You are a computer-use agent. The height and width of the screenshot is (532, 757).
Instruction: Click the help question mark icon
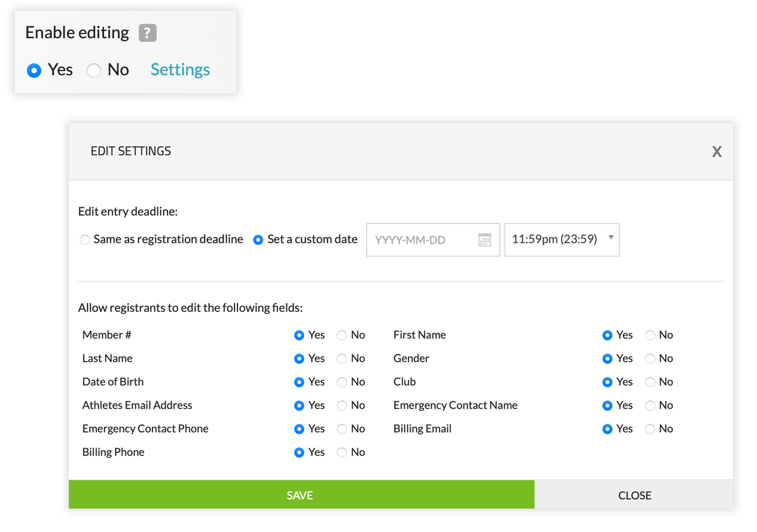tap(147, 33)
